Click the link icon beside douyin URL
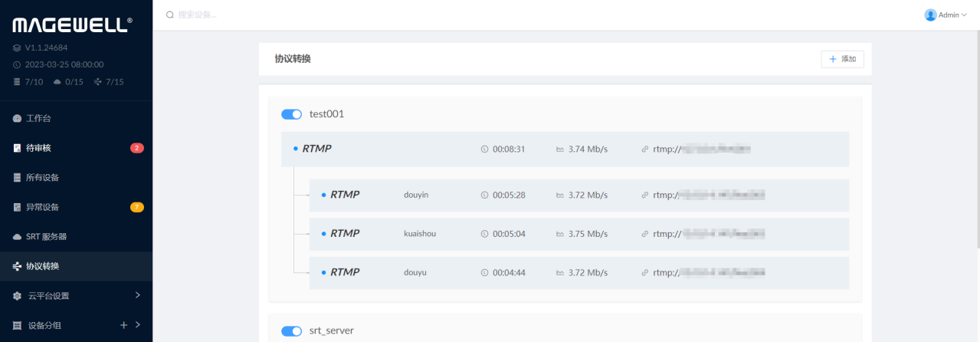The height and width of the screenshot is (342, 980). click(644, 195)
